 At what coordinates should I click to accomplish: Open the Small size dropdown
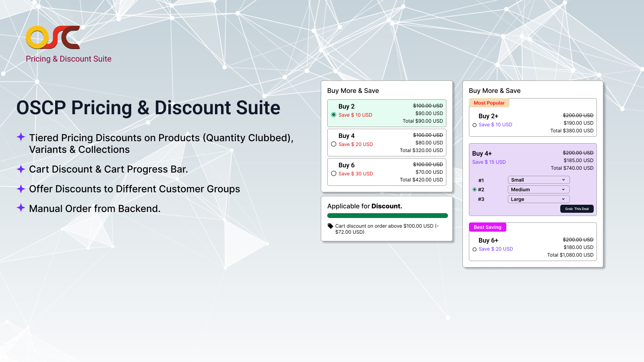point(538,180)
